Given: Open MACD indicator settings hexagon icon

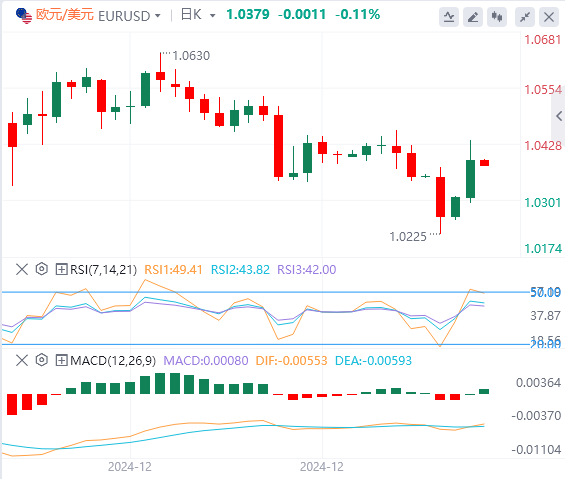Looking at the screenshot, I should (x=42, y=360).
